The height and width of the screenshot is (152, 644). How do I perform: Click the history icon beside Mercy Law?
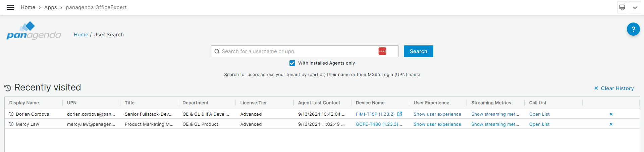[x=11, y=124]
